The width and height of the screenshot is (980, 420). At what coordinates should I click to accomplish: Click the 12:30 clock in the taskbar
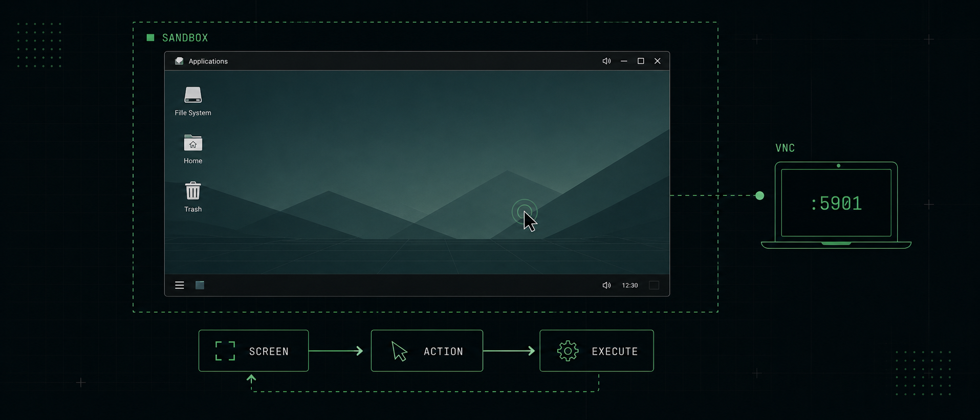629,285
